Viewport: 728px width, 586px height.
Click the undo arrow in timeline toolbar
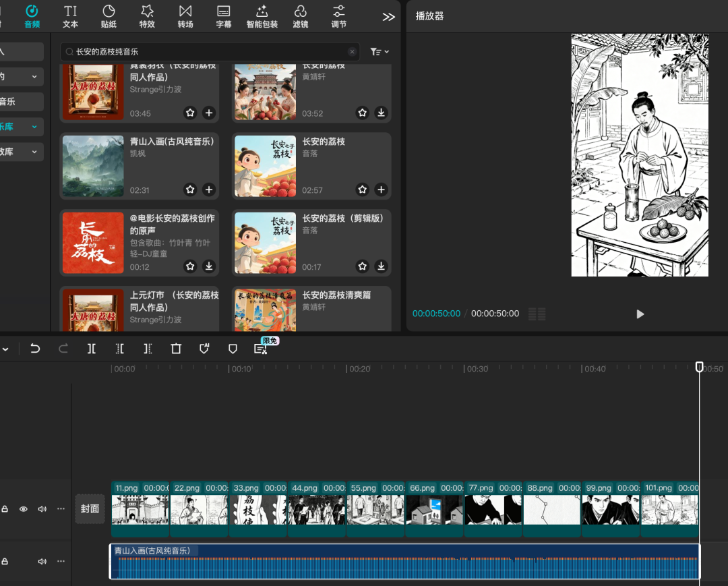coord(35,349)
